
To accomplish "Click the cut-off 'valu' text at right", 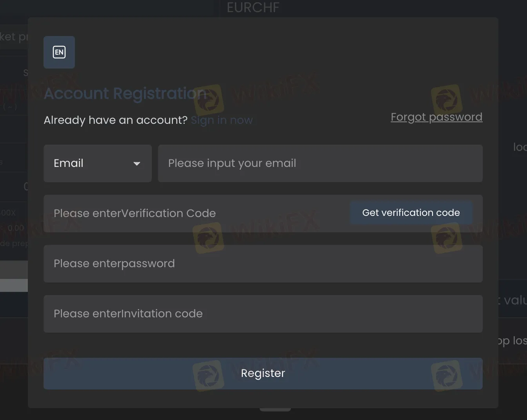I will pos(514,300).
